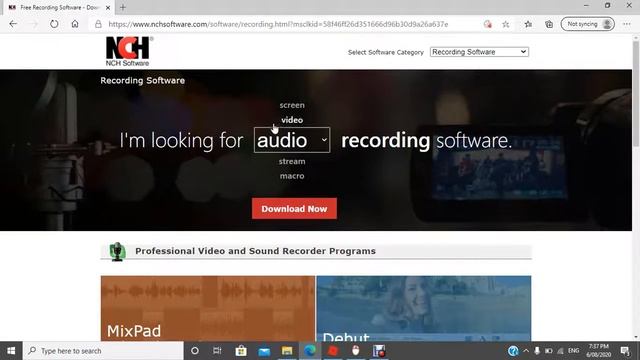Open the tracking prevention icon in the address bar
The image size is (640, 360).
pyautogui.click(x=487, y=24)
